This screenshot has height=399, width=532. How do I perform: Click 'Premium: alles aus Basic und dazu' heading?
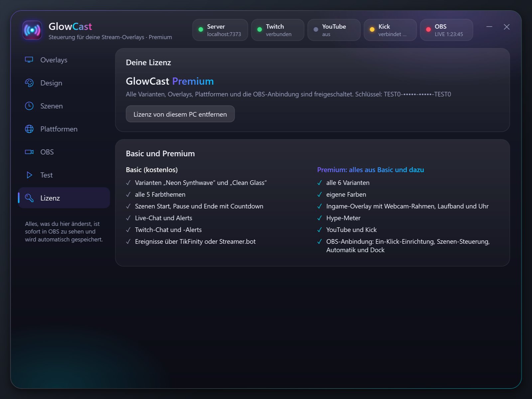click(370, 170)
